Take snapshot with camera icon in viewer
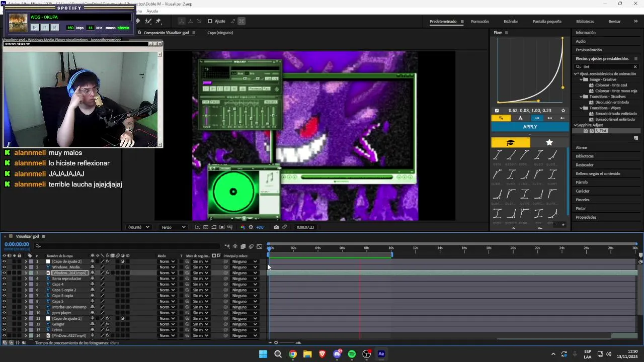Screen dimensions: 644x362 coord(276,227)
